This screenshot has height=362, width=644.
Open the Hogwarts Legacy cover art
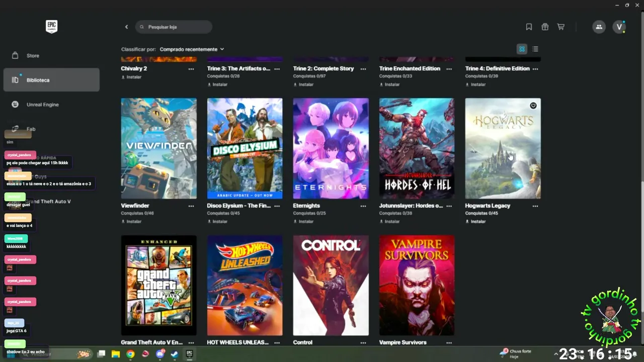[x=503, y=148]
